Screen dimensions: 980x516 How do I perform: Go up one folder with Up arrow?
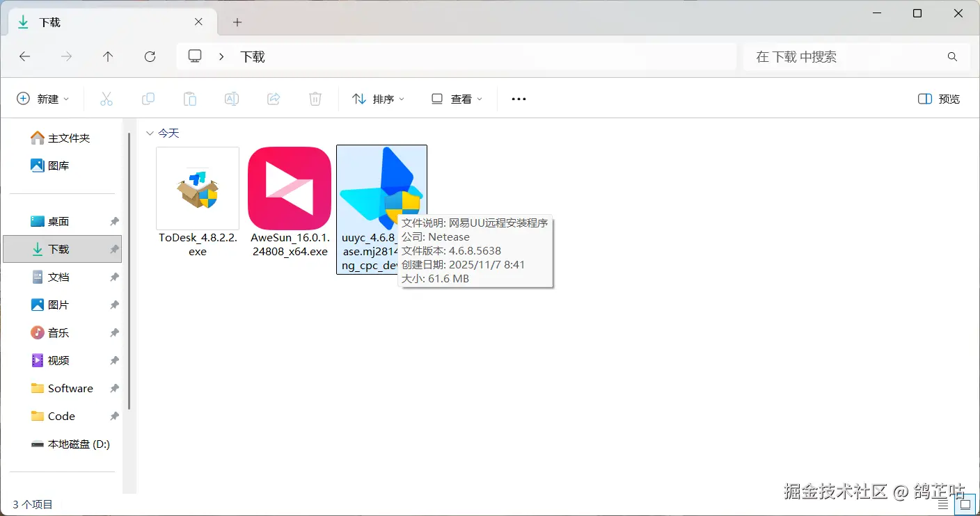click(108, 56)
